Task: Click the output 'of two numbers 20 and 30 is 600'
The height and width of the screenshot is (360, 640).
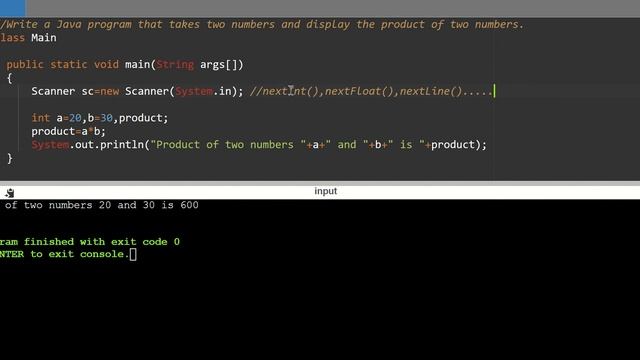Action: 102,205
